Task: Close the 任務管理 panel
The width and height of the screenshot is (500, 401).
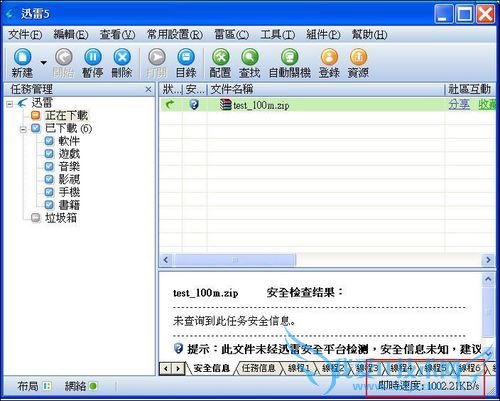Action: point(148,89)
